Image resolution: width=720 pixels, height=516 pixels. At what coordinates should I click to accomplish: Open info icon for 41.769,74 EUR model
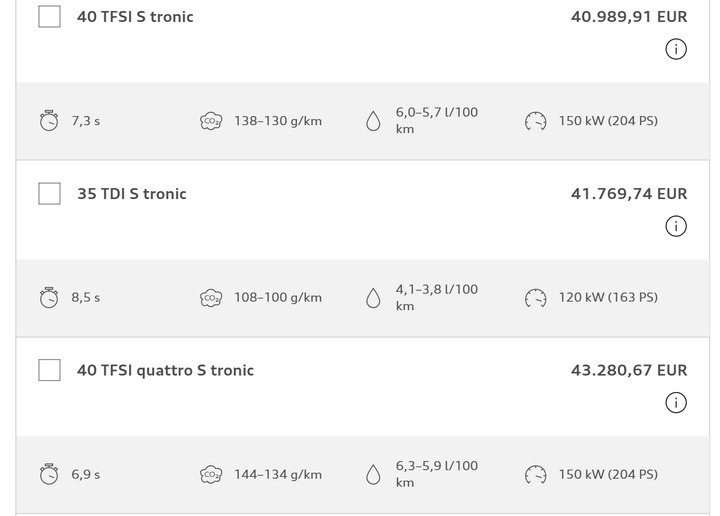676,226
